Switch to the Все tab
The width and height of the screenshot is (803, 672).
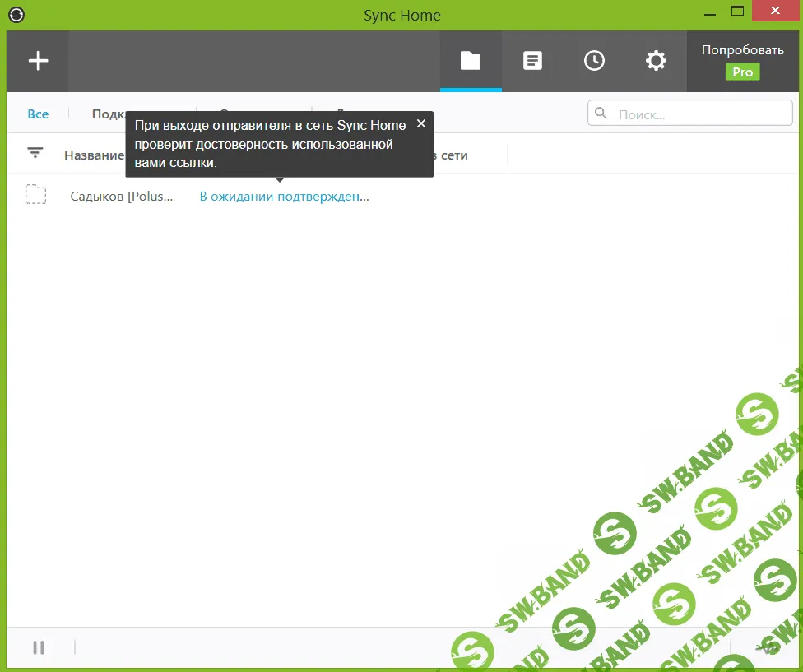[38, 114]
